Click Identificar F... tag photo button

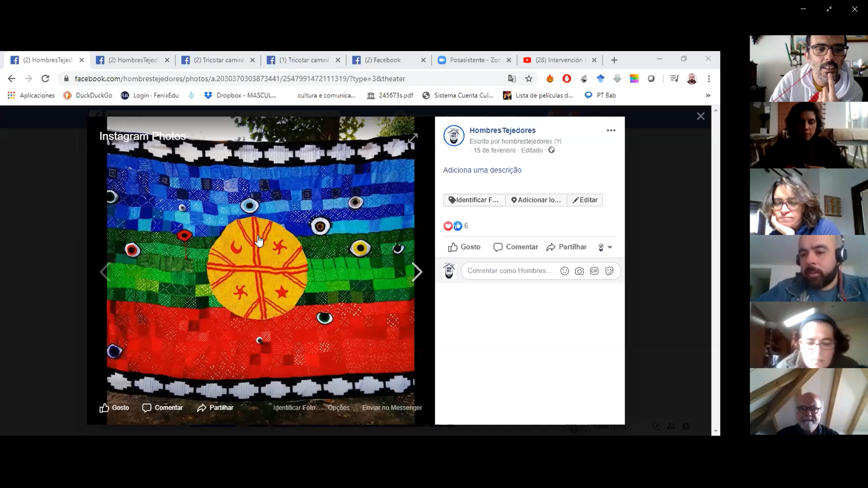point(474,200)
